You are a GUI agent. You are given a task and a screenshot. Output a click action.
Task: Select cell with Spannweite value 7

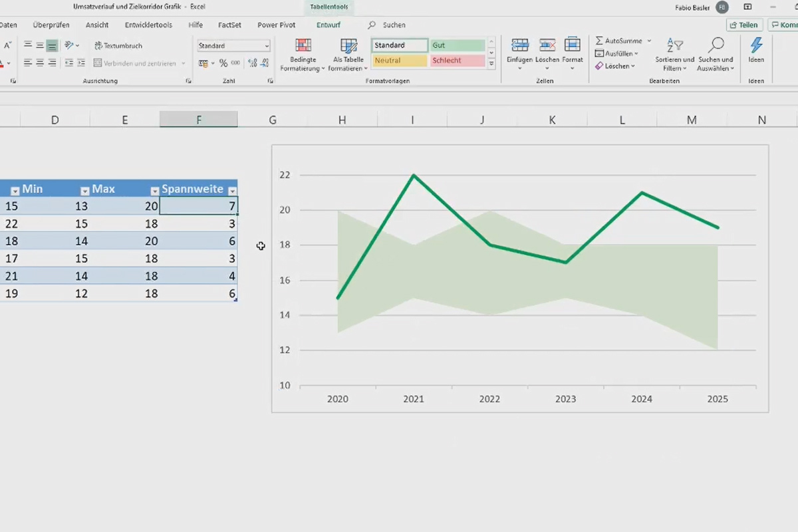point(199,206)
